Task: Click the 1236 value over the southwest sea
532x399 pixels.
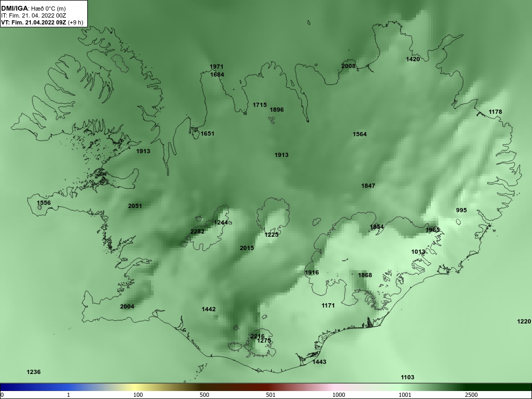Action: tap(34, 372)
